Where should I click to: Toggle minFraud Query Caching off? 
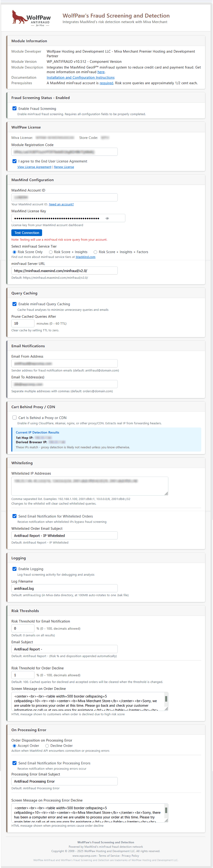(x=15, y=304)
